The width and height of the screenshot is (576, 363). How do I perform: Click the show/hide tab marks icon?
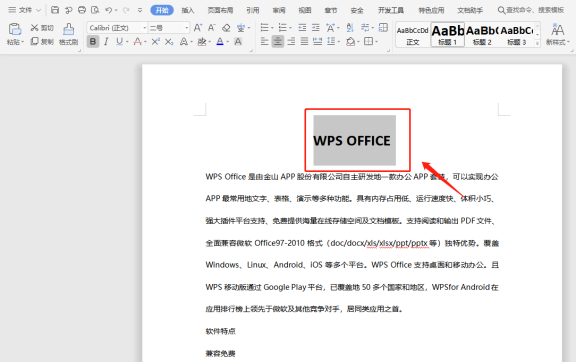[365, 28]
